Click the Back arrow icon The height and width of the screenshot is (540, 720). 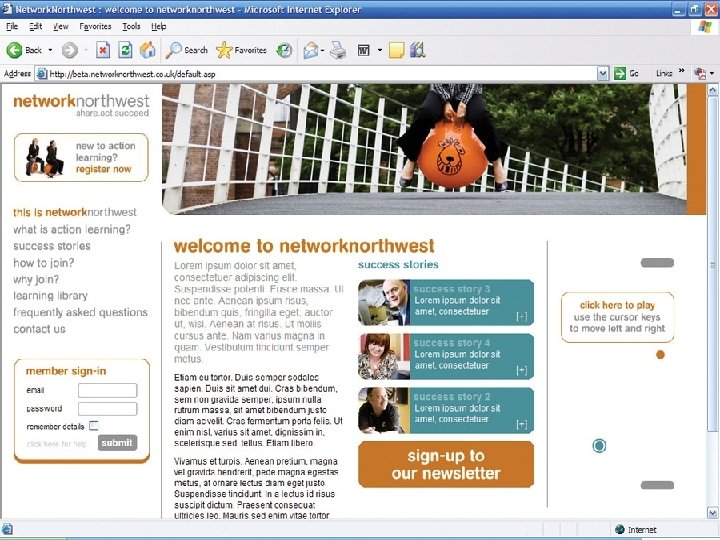[14, 50]
